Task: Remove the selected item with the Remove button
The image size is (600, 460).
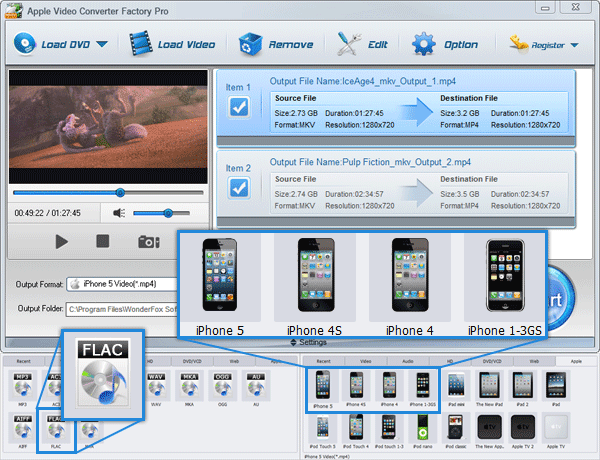Action: pos(276,44)
